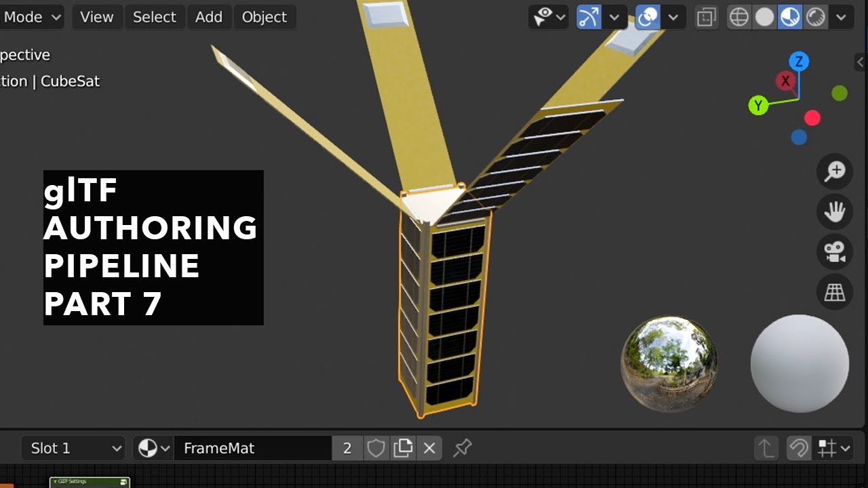Expand the viewport sidebar arrow
868x488 pixels.
click(860, 62)
